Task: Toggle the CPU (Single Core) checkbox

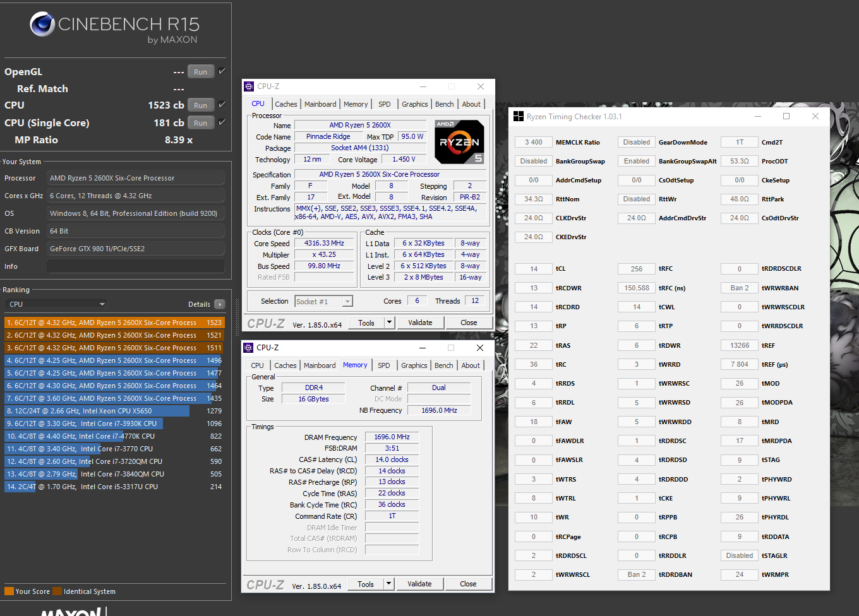Action: tap(222, 122)
